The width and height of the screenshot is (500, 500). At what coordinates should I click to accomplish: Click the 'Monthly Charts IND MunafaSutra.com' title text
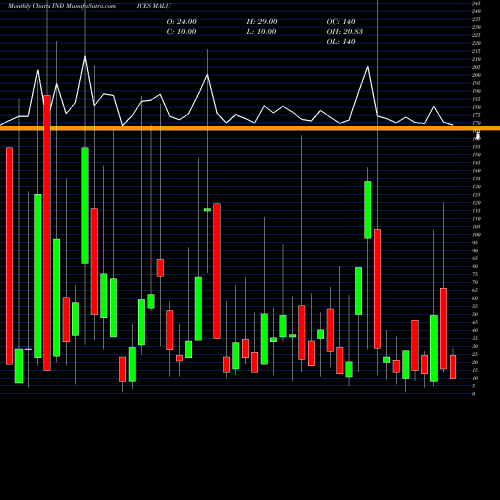coord(62,6)
